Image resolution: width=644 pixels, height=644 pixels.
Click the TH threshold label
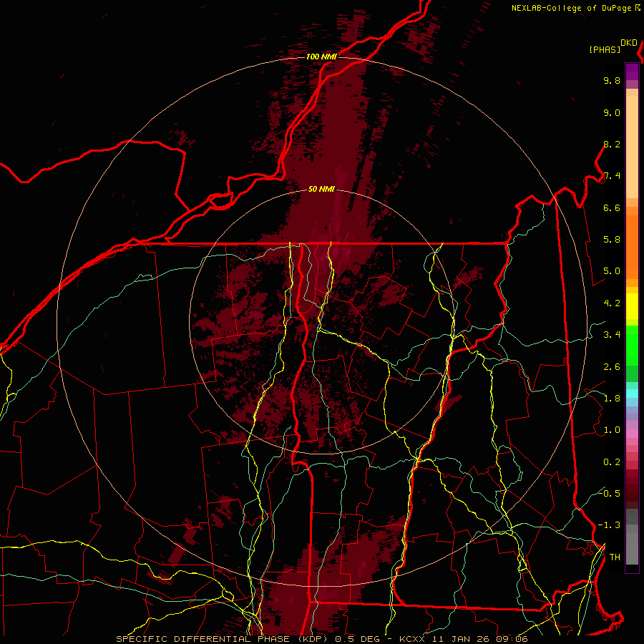tap(615, 557)
